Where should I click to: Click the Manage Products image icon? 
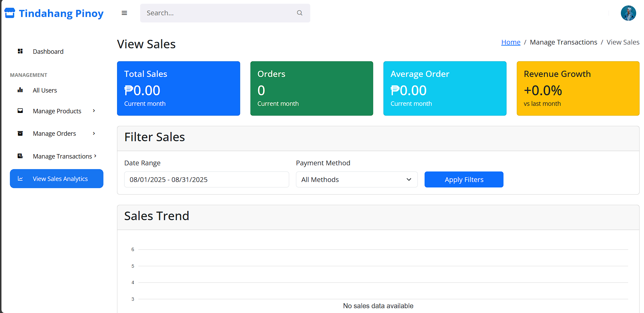click(20, 111)
